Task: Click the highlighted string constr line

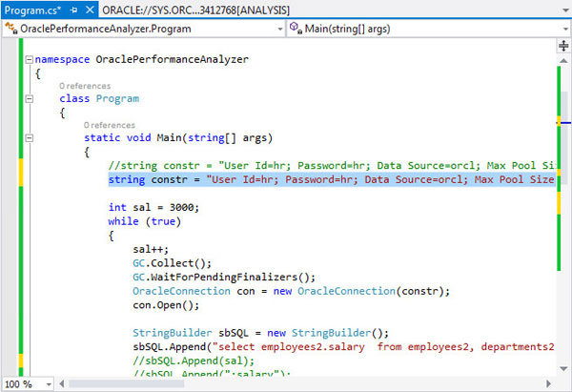Action: [x=331, y=179]
